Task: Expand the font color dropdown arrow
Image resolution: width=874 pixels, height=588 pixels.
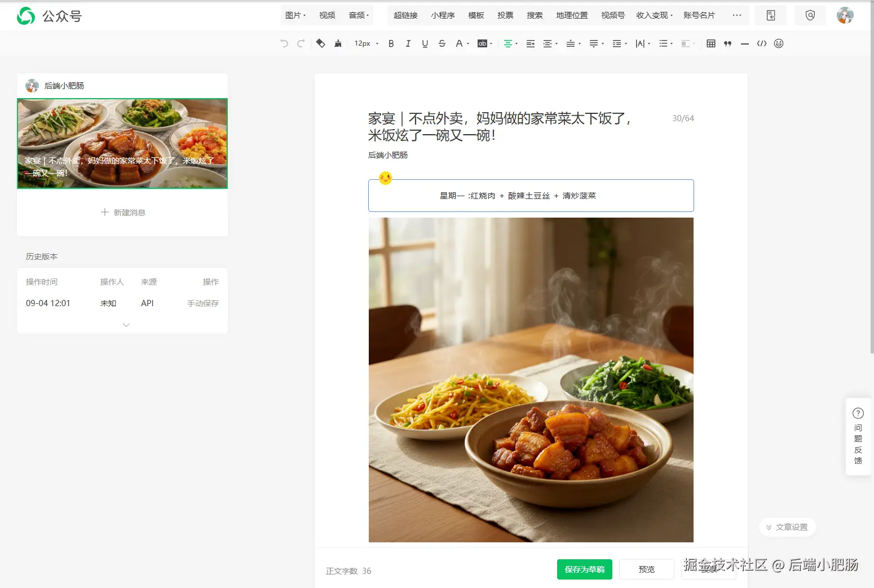Action: [x=468, y=43]
